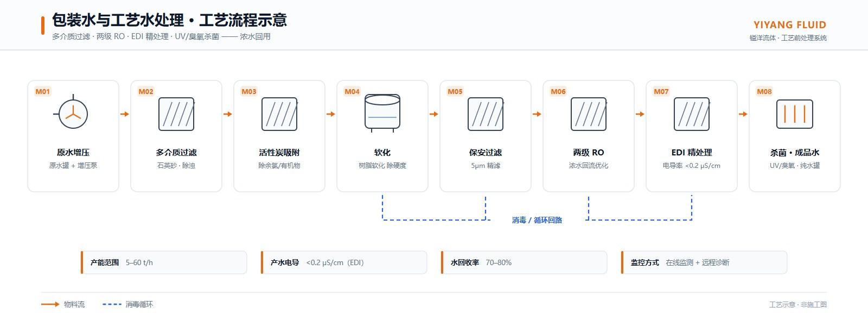Image resolution: width=868 pixels, height=326 pixels.
Task: Click the 石英砂·除浊 description
Action: pos(176,166)
